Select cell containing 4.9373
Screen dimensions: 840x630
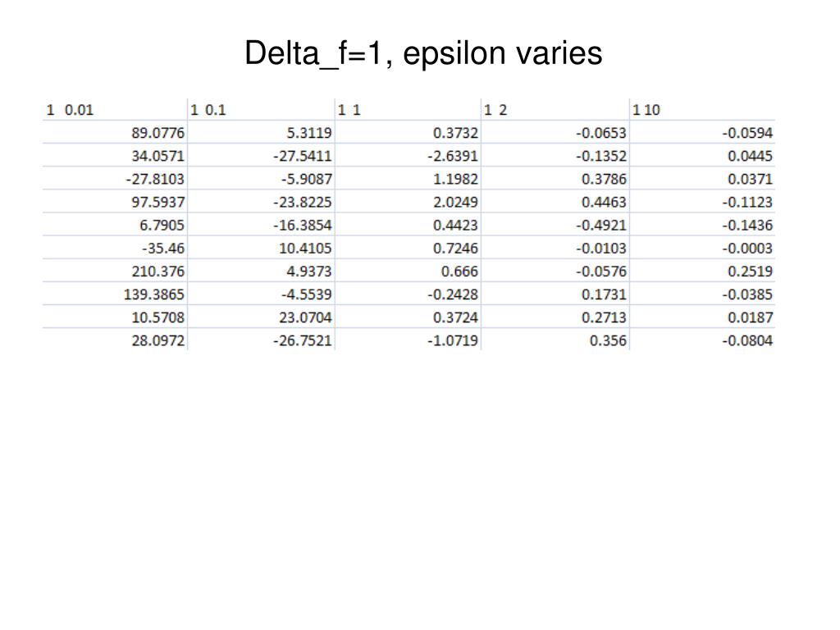pos(261,271)
